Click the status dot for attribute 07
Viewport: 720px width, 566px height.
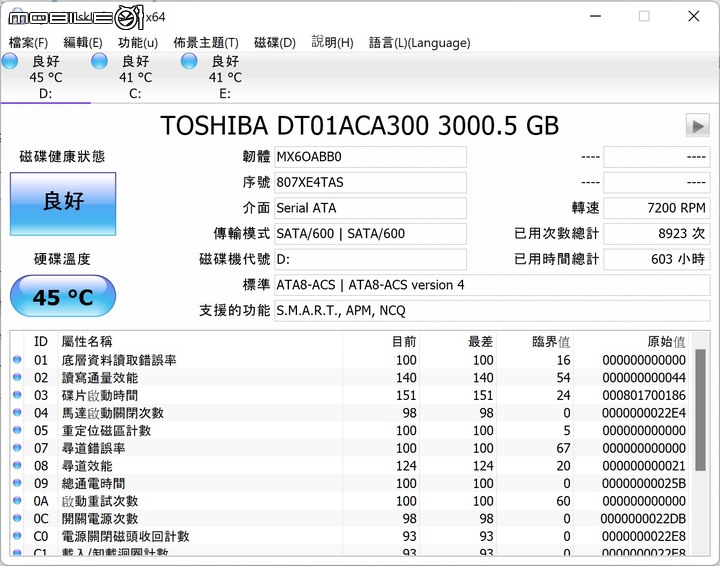click(x=17, y=448)
